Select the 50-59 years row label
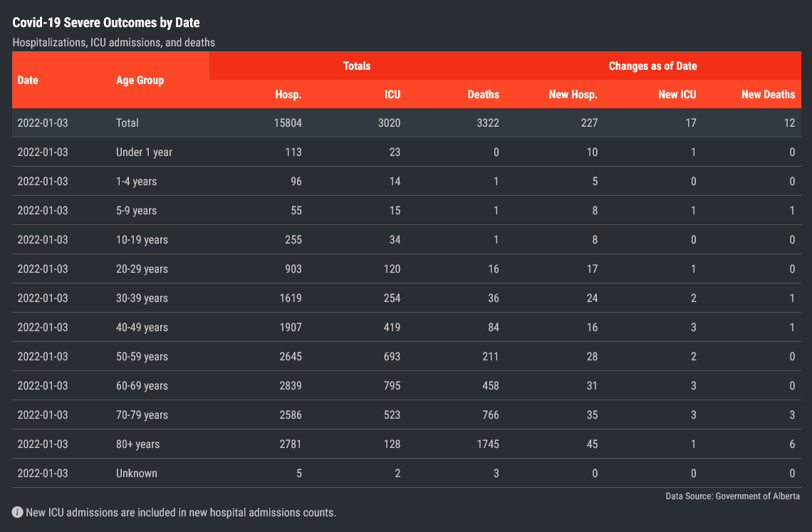 (x=142, y=356)
